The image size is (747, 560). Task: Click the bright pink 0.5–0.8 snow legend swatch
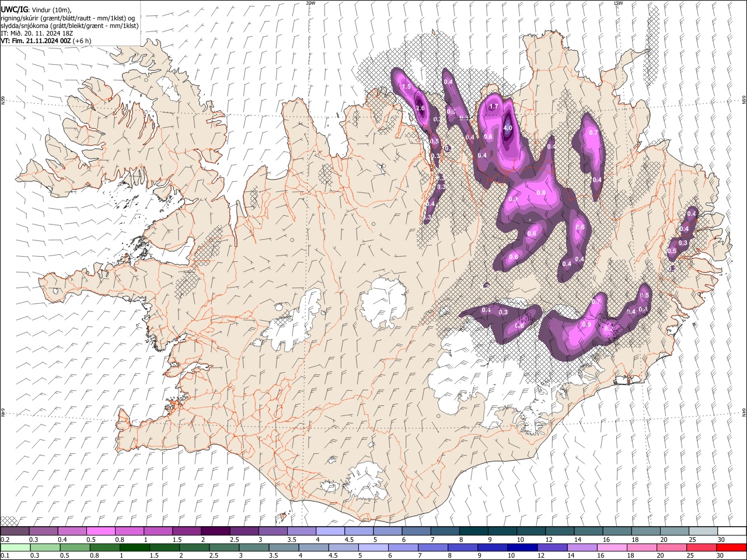100,531
